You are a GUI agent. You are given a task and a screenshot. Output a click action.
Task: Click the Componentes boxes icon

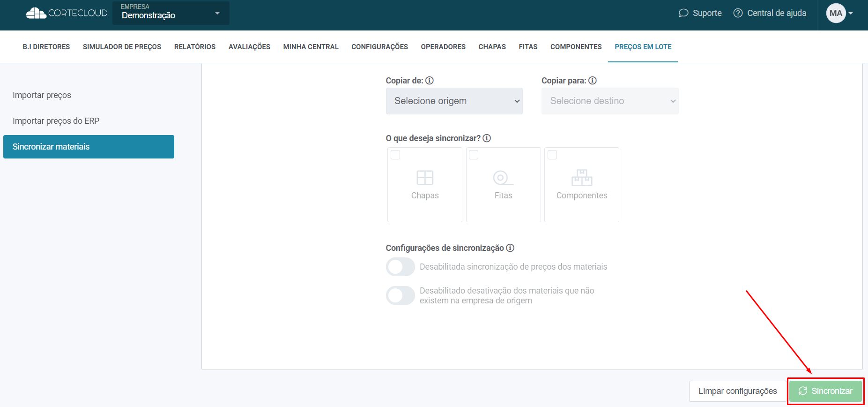point(582,178)
